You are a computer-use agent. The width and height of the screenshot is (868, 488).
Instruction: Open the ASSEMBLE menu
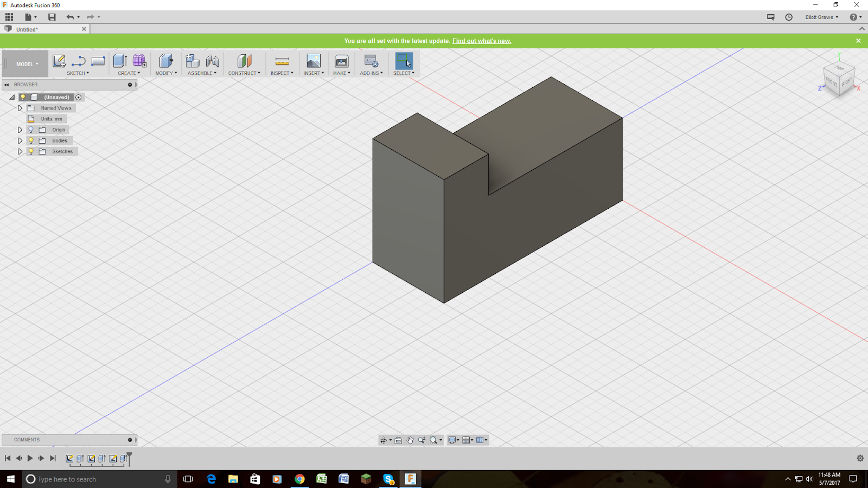point(202,73)
